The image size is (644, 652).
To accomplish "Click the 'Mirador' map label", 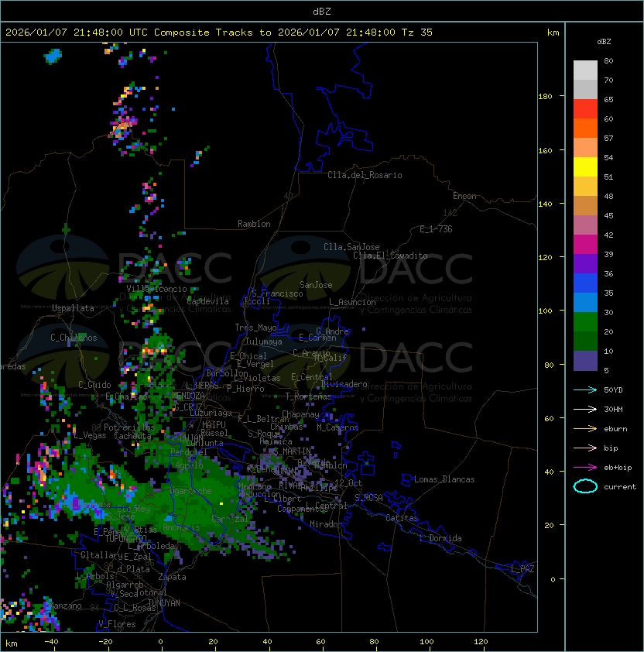I will click(326, 524).
